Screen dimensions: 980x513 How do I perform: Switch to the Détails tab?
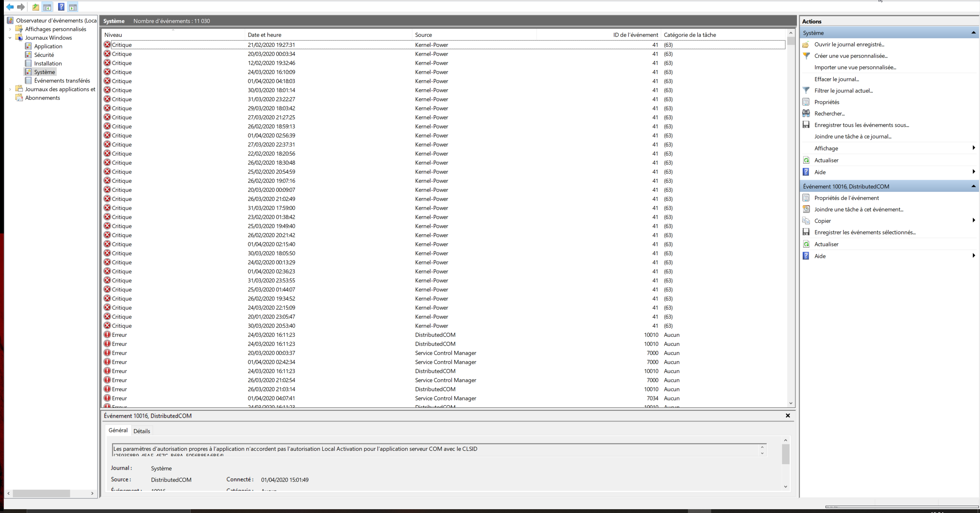point(141,431)
